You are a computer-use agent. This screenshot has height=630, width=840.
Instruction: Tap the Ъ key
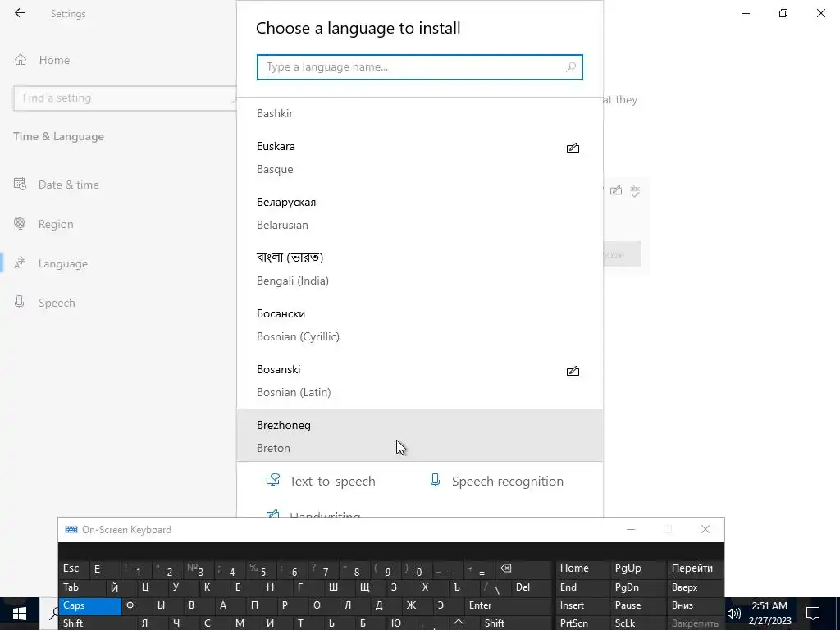click(x=464, y=587)
